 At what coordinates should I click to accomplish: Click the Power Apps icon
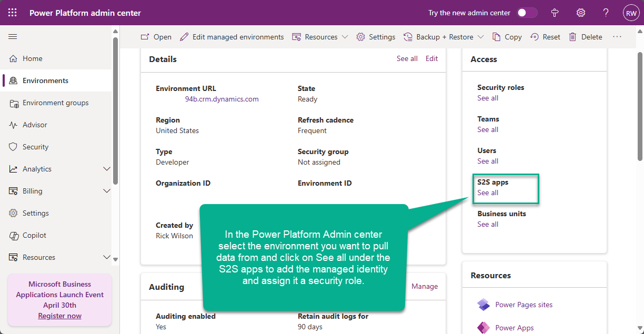pos(484,328)
